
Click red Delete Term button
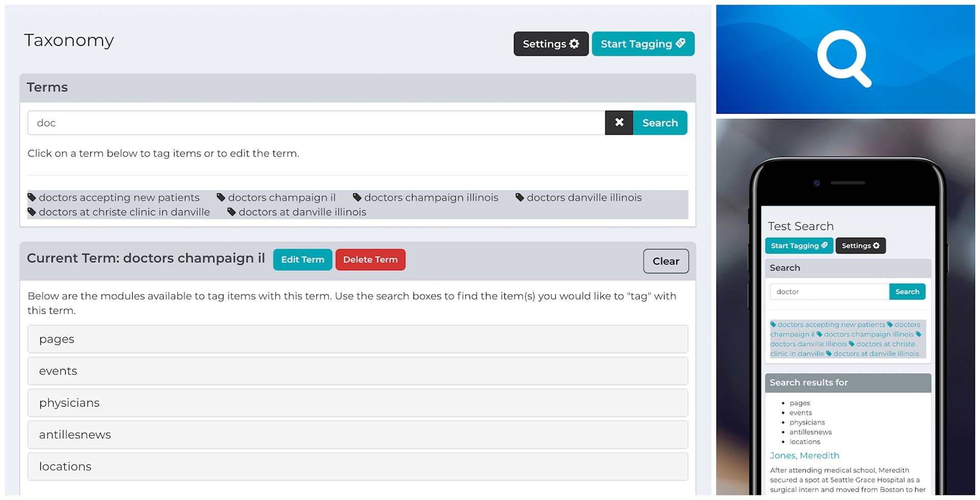coord(371,260)
